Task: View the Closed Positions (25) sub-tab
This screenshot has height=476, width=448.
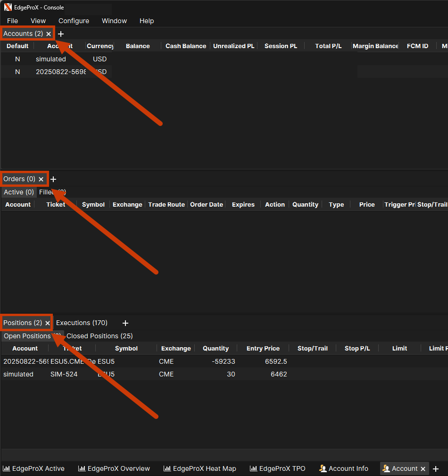Action: (100, 336)
